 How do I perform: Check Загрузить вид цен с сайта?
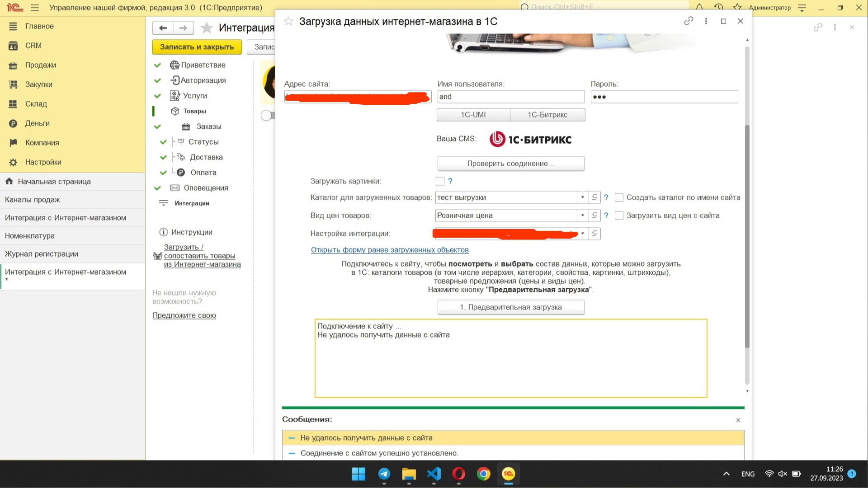pos(619,216)
